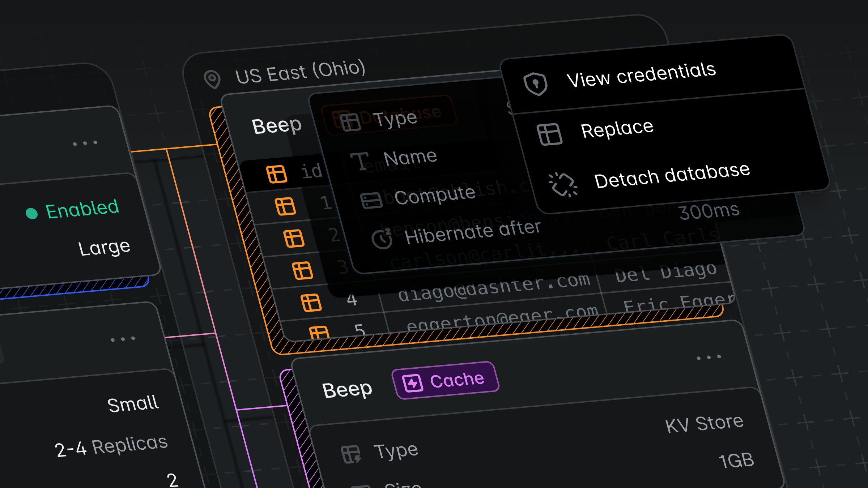Click the Type label in the Cache card
Screen dimensions: 868x488
(396, 451)
